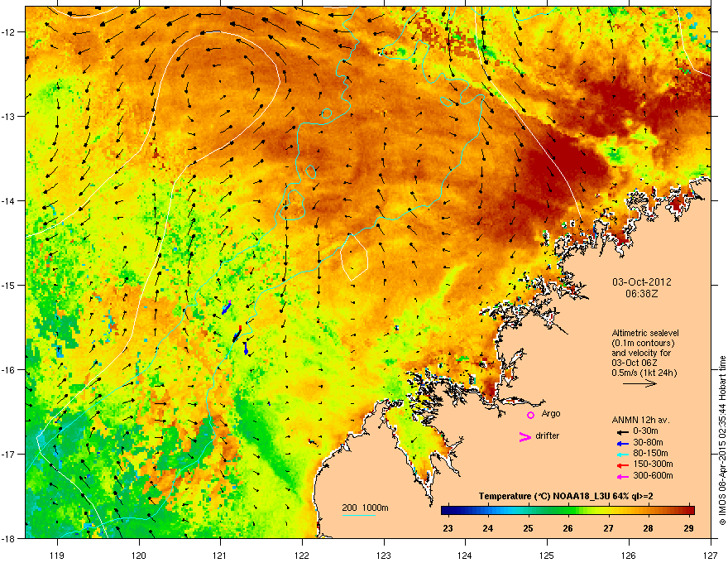Click longitude axis label 123
Image resolution: width=728 pixels, height=563 pixels.
pos(384,555)
